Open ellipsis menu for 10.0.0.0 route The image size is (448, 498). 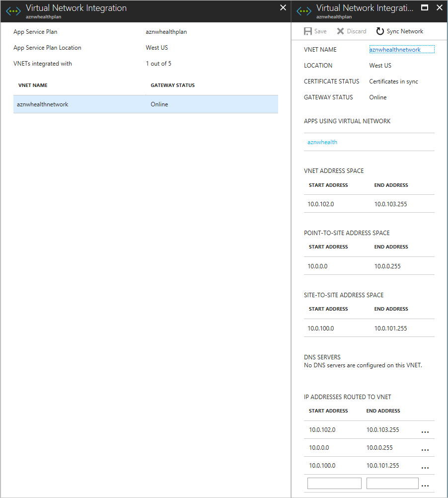[x=425, y=450]
